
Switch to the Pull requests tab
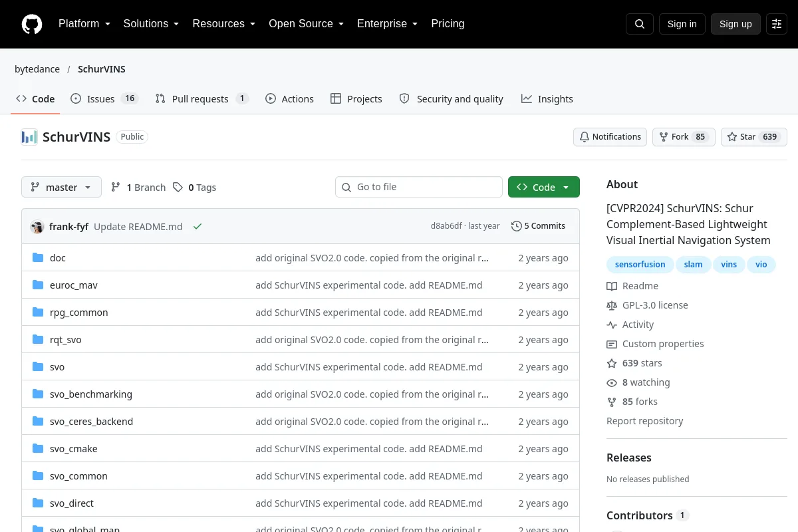click(201, 98)
